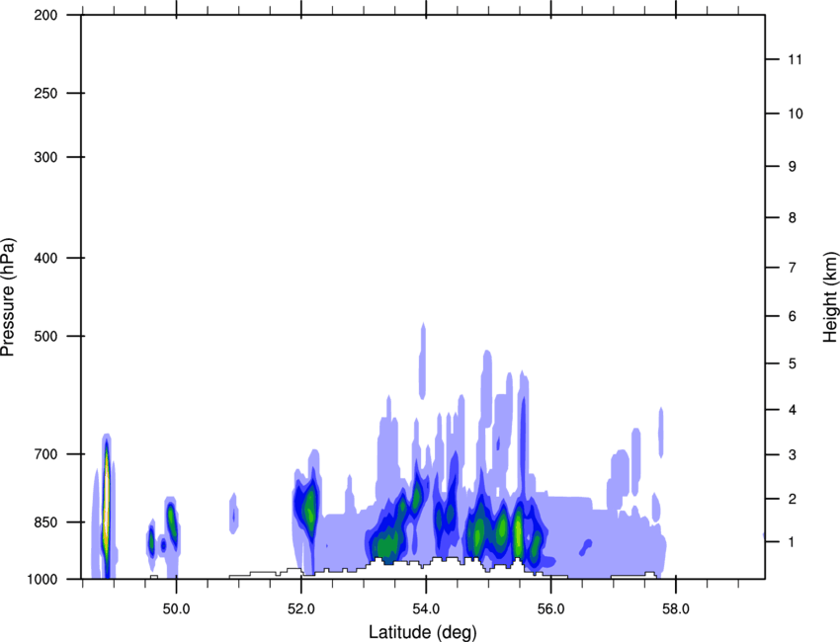
Task: Click the 7 km height tick label
Action: pos(793,268)
